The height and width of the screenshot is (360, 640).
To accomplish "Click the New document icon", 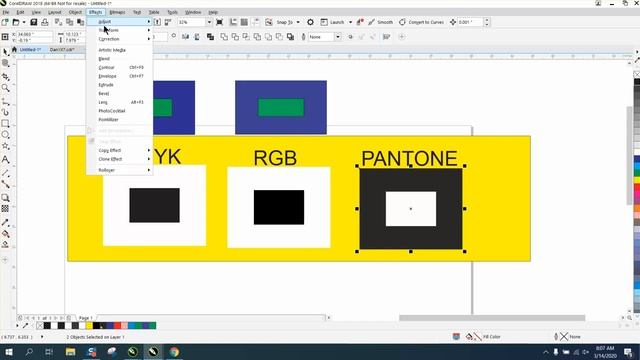I will pos(5,22).
